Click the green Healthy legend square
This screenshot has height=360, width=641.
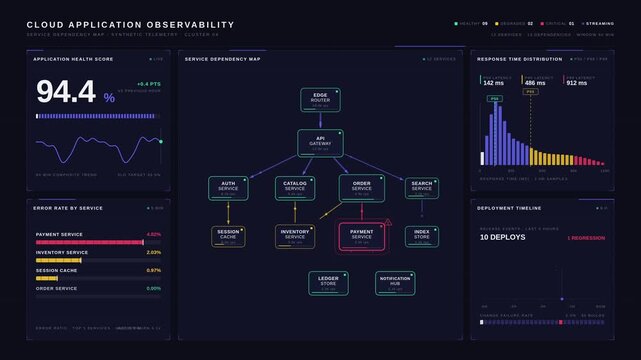pyautogui.click(x=456, y=24)
